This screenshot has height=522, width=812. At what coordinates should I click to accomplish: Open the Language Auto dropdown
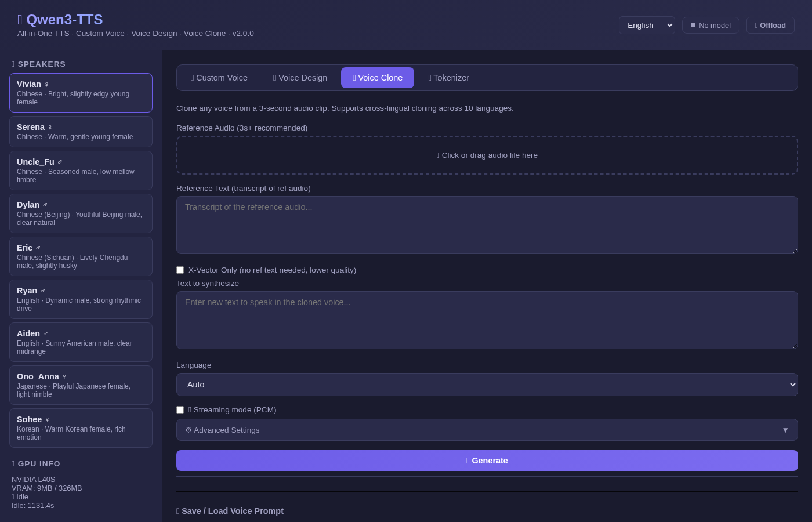(487, 385)
